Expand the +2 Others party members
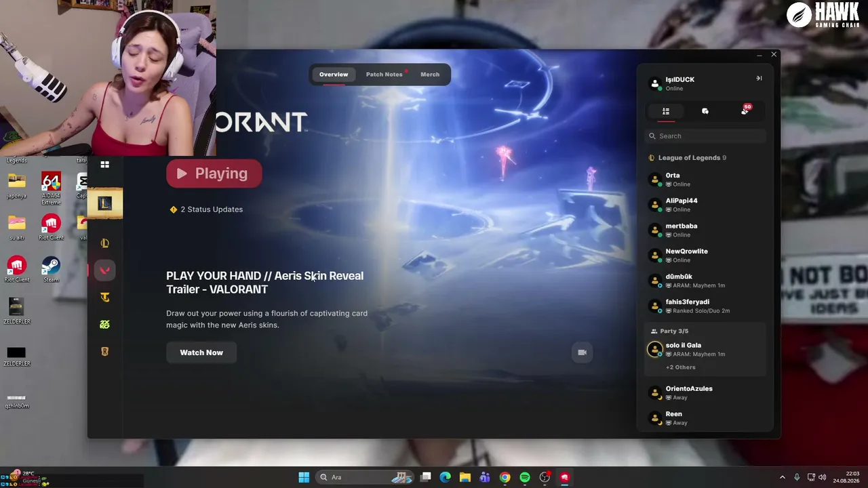 tap(681, 367)
